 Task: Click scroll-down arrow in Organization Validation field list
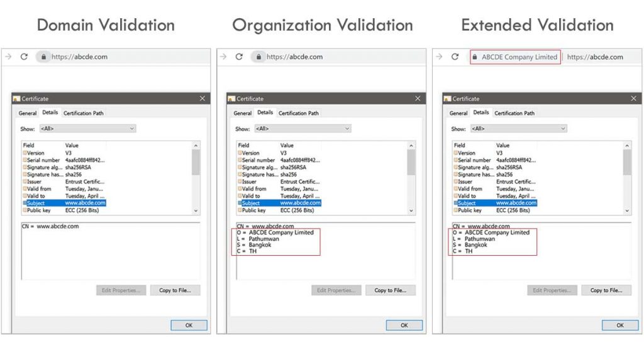tap(411, 210)
